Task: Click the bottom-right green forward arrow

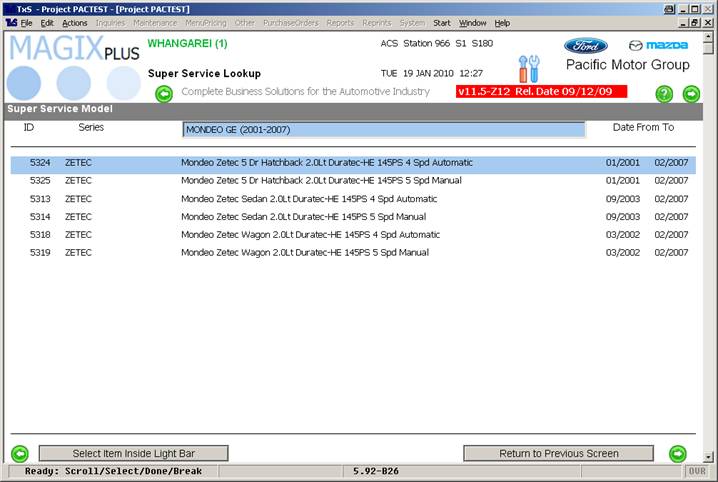Action: [x=677, y=453]
